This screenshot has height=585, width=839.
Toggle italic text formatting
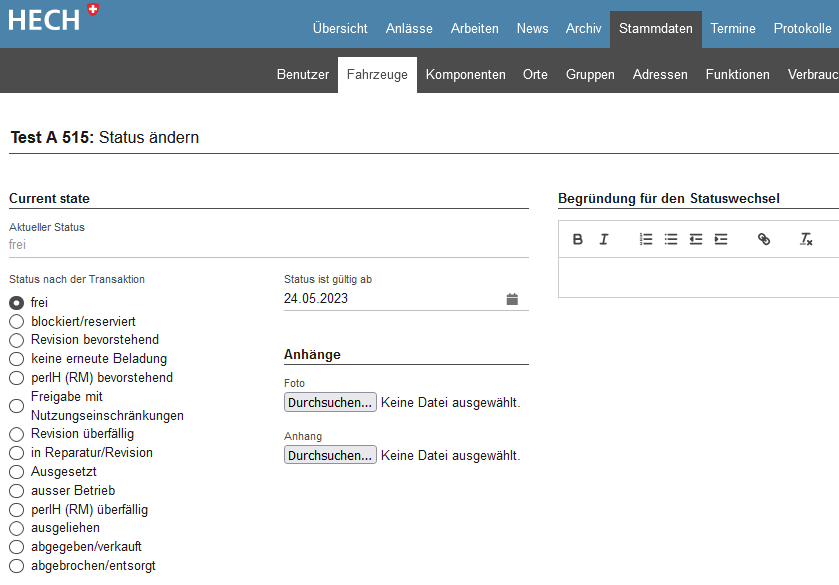pos(604,240)
